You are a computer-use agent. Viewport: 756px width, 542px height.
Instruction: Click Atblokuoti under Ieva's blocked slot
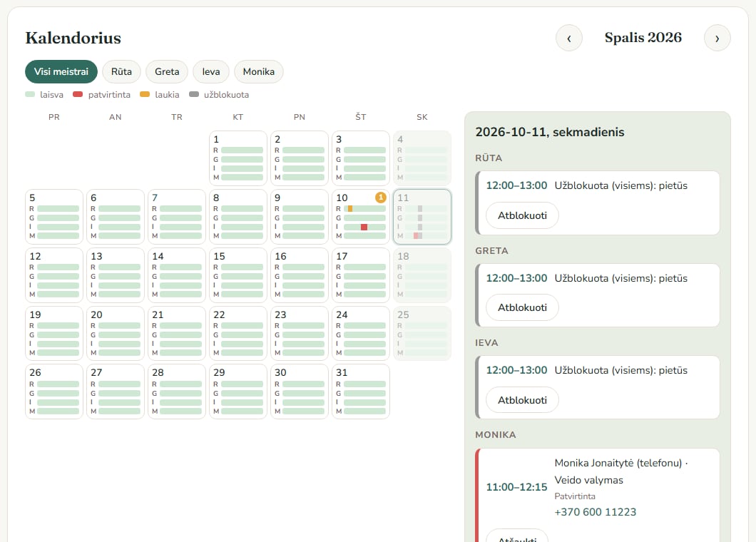(x=522, y=400)
